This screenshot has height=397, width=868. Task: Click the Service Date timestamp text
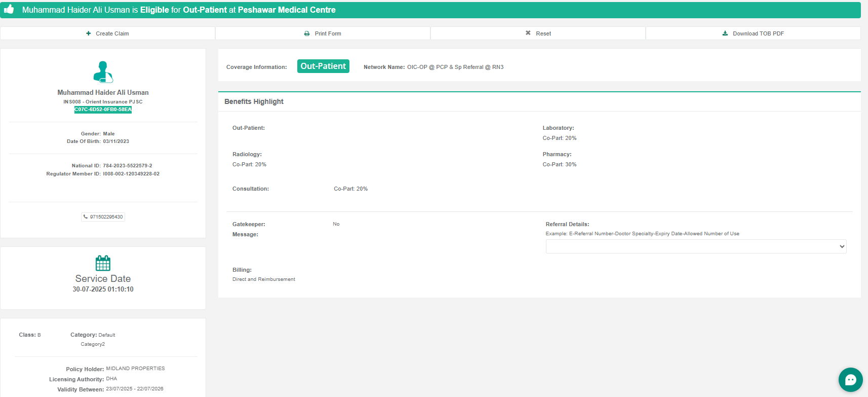click(103, 290)
